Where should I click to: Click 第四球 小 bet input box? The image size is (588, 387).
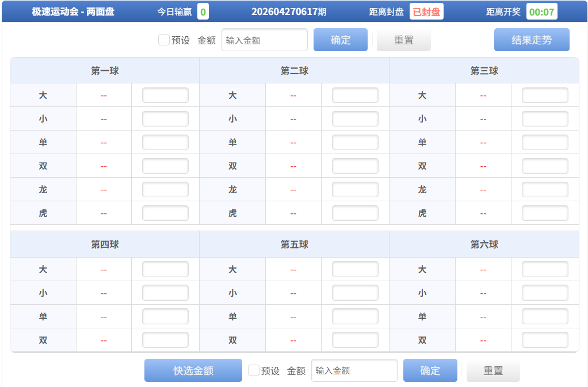[165, 293]
